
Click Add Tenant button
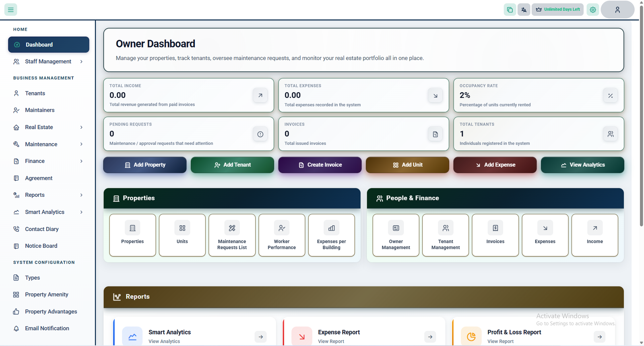232,165
